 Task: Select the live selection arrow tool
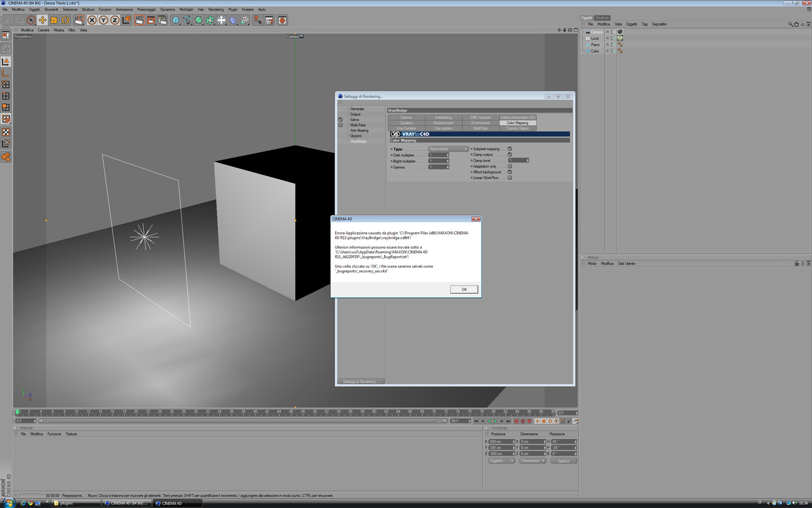pyautogui.click(x=31, y=20)
